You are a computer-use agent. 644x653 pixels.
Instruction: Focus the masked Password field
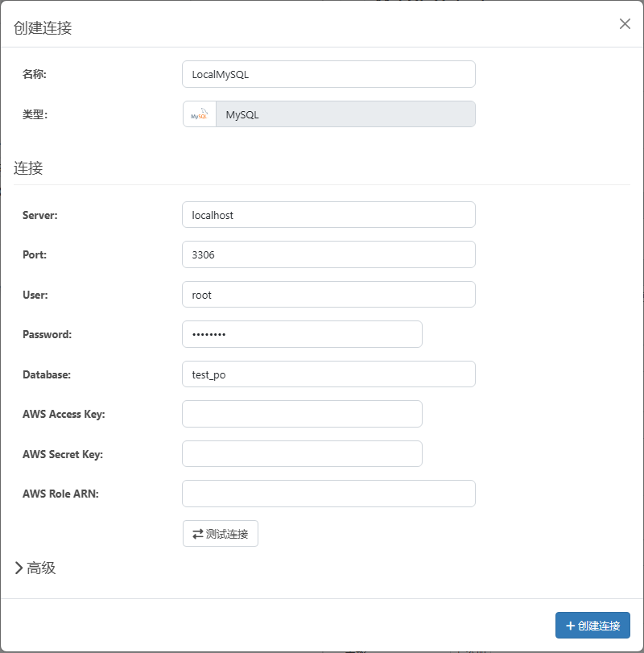302,334
